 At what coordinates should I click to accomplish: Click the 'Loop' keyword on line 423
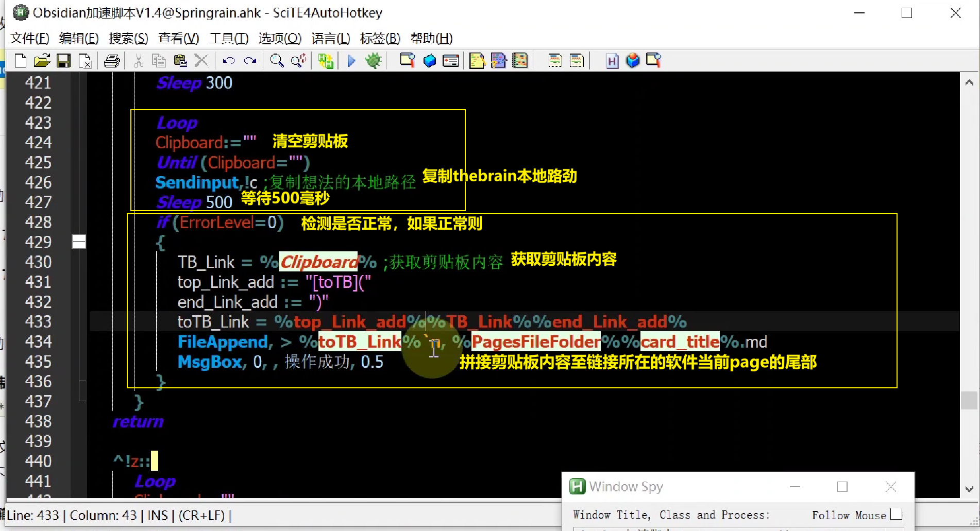coord(177,123)
